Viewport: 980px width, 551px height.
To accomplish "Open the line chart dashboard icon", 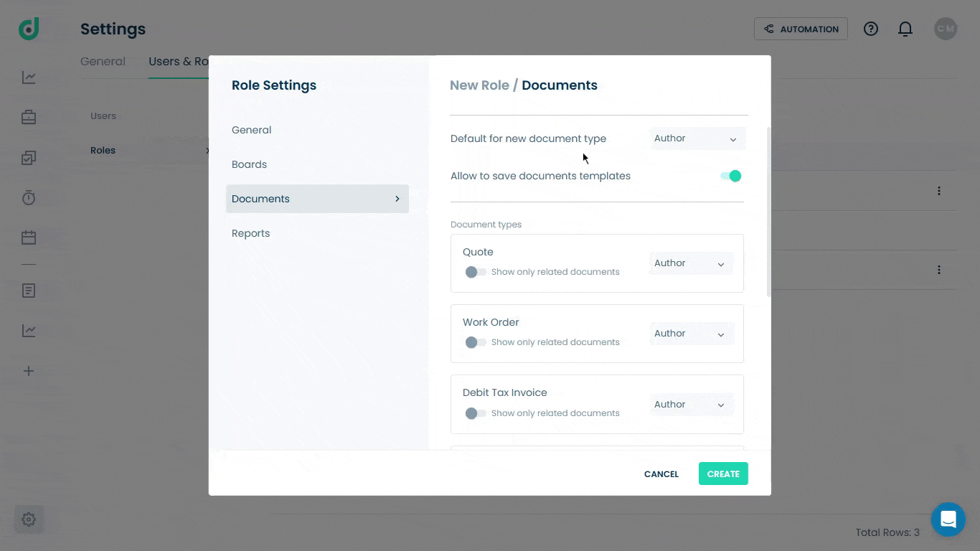I will pos(29,77).
